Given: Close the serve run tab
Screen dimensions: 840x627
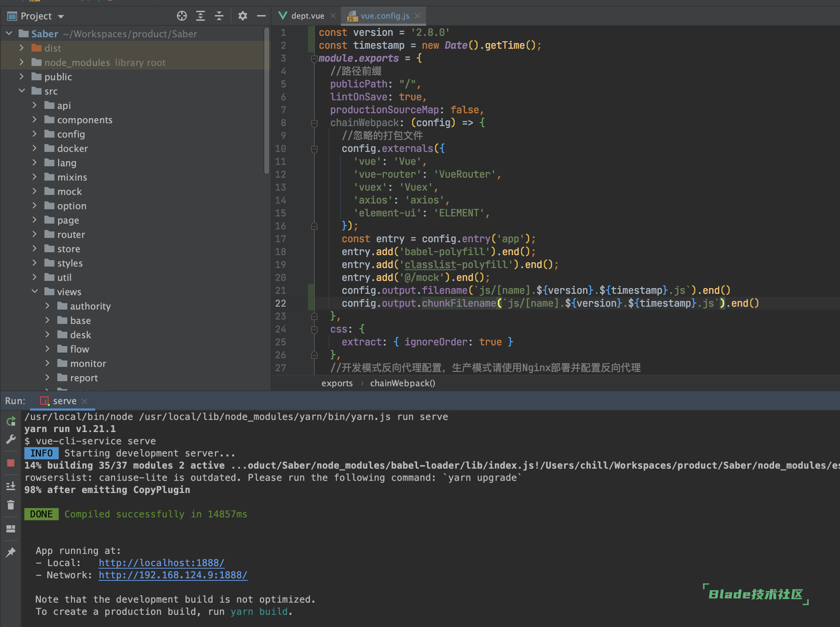Looking at the screenshot, I should click(x=85, y=401).
